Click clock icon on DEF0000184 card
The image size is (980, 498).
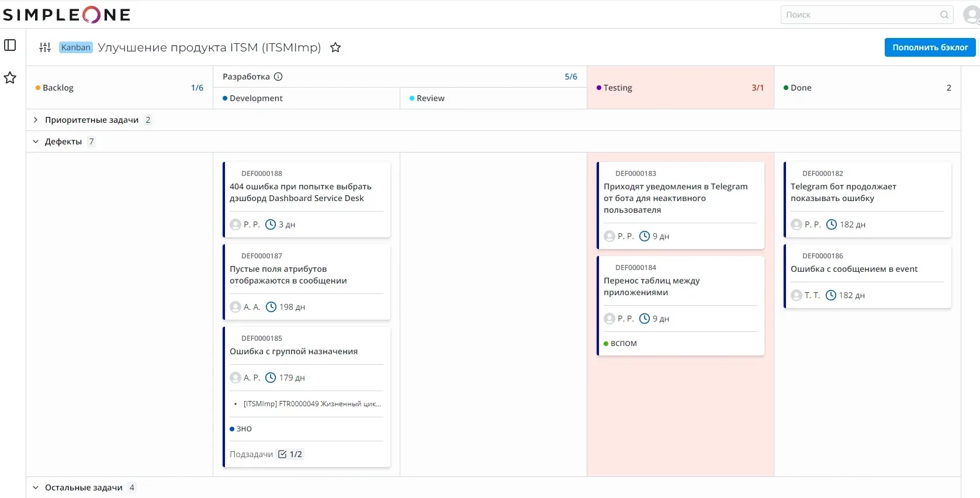point(645,319)
